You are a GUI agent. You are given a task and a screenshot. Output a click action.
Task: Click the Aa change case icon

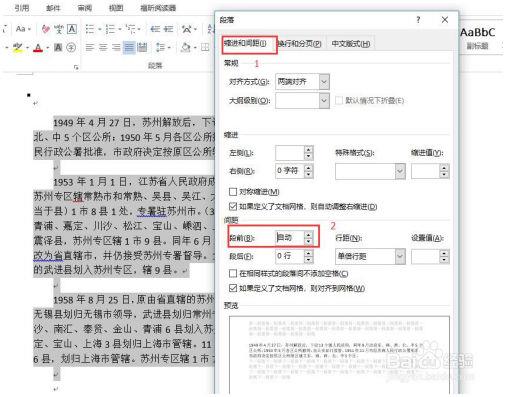tap(21, 29)
